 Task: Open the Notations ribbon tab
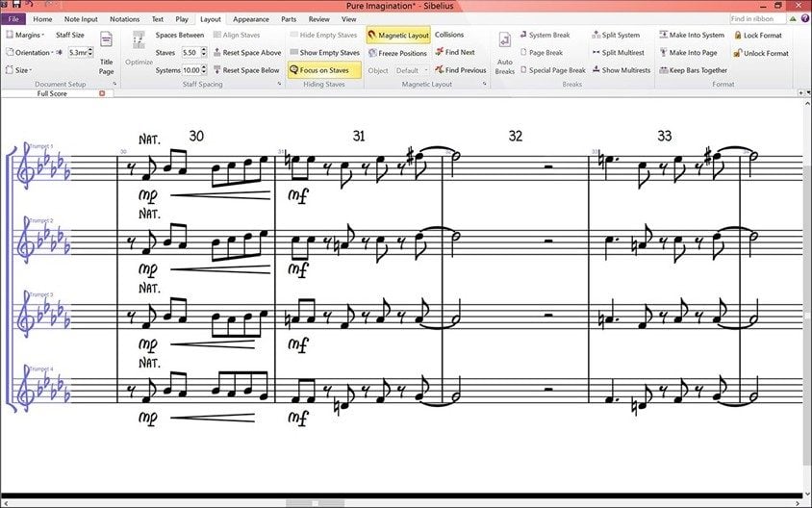[124, 19]
